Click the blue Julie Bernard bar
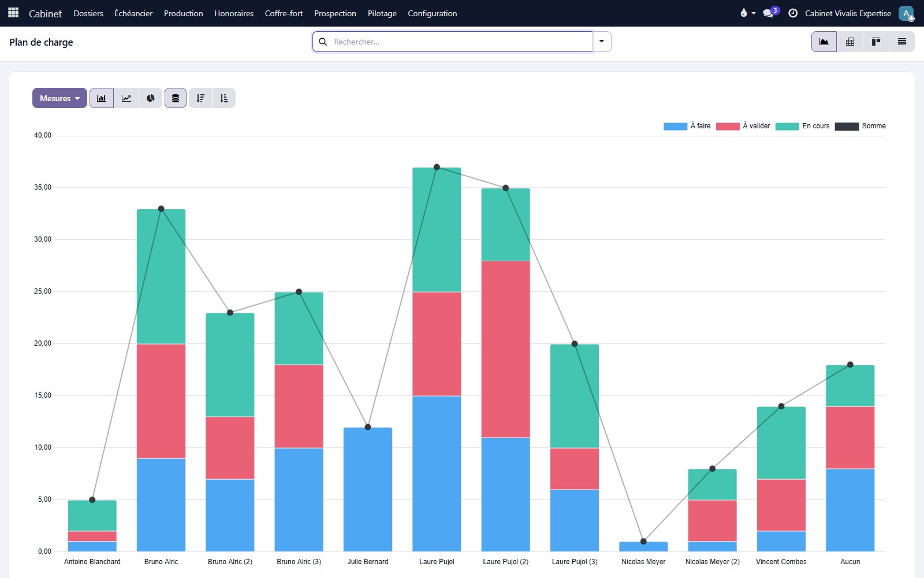924x578 pixels. (x=368, y=490)
